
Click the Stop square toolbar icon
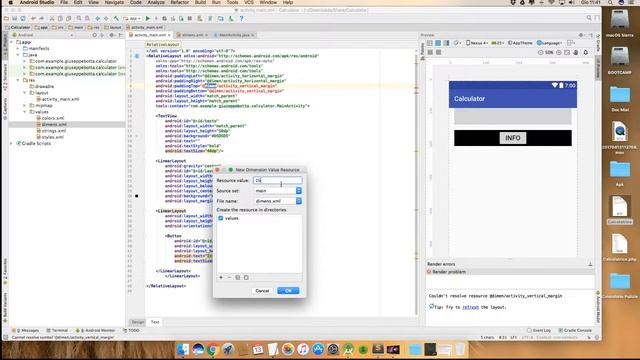click(x=190, y=18)
